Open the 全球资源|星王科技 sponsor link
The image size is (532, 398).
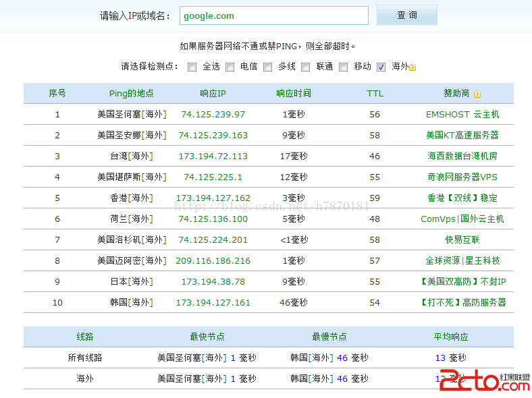462,260
